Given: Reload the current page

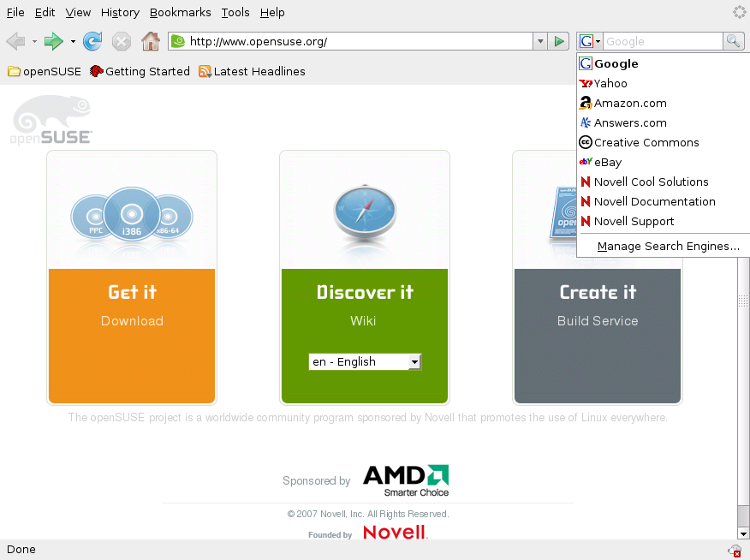Looking at the screenshot, I should [92, 42].
